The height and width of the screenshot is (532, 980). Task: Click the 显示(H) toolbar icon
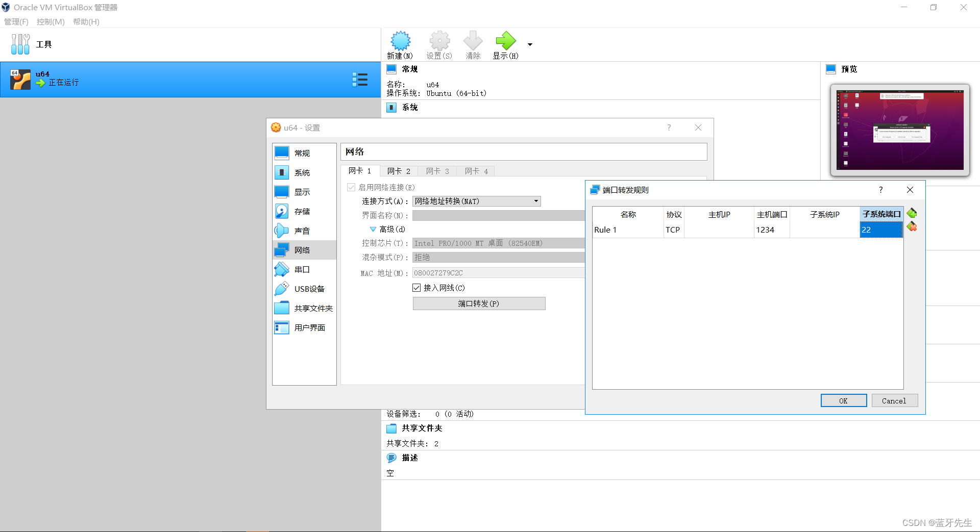[x=505, y=45]
